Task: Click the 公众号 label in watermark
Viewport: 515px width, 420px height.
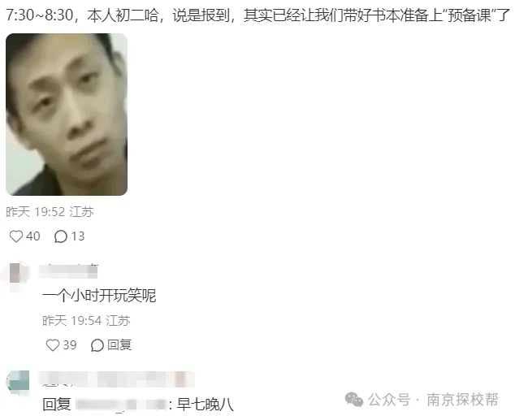Action: point(389,400)
